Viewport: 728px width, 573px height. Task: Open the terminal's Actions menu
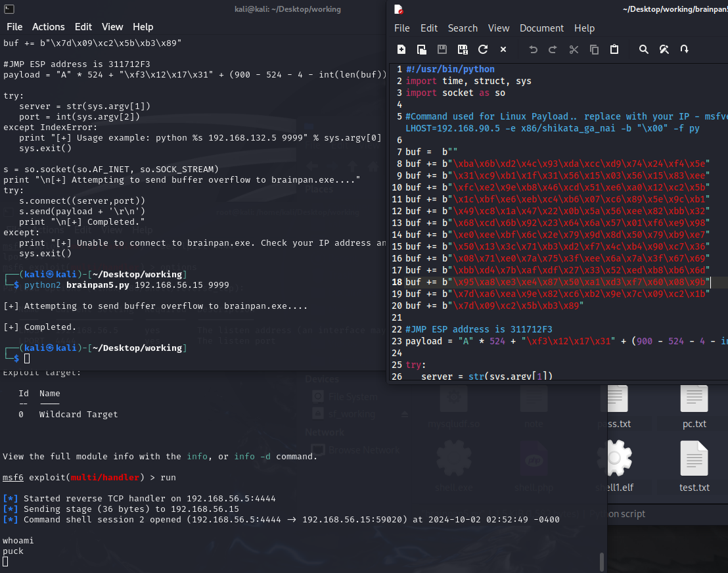pos(48,27)
